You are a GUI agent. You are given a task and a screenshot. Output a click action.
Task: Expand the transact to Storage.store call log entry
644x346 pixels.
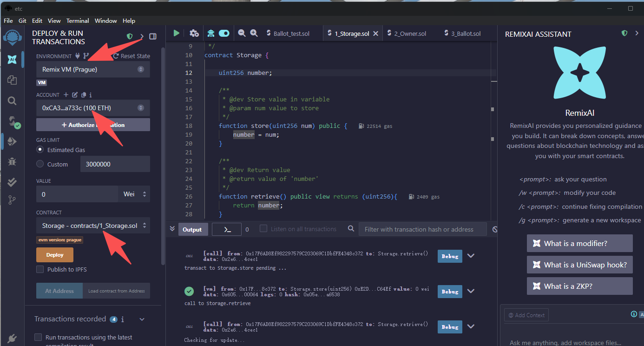471,256
